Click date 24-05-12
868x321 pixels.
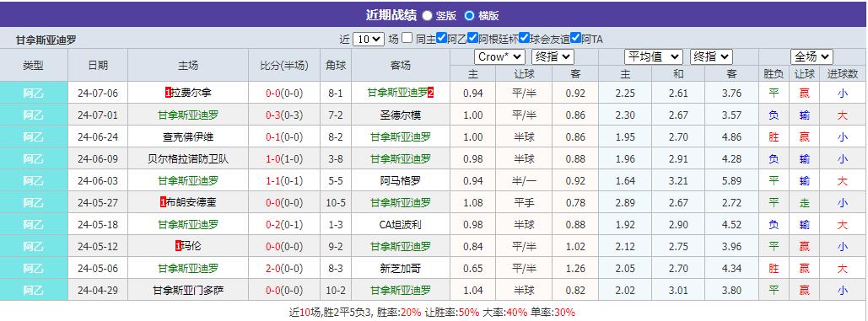pos(98,246)
